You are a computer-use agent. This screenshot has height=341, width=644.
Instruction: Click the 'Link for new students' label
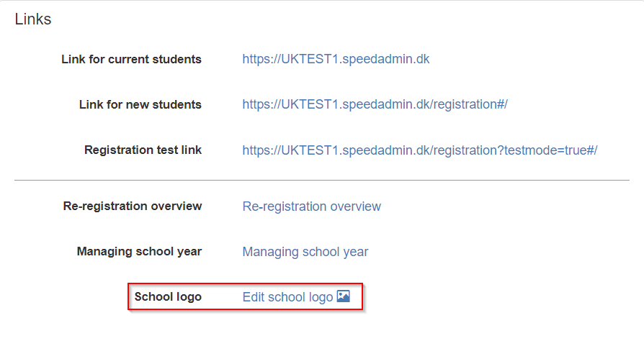[x=140, y=104]
